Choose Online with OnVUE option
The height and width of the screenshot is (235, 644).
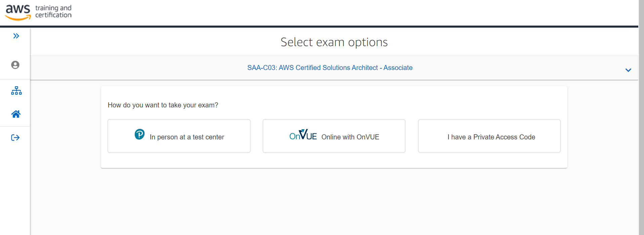tap(334, 136)
